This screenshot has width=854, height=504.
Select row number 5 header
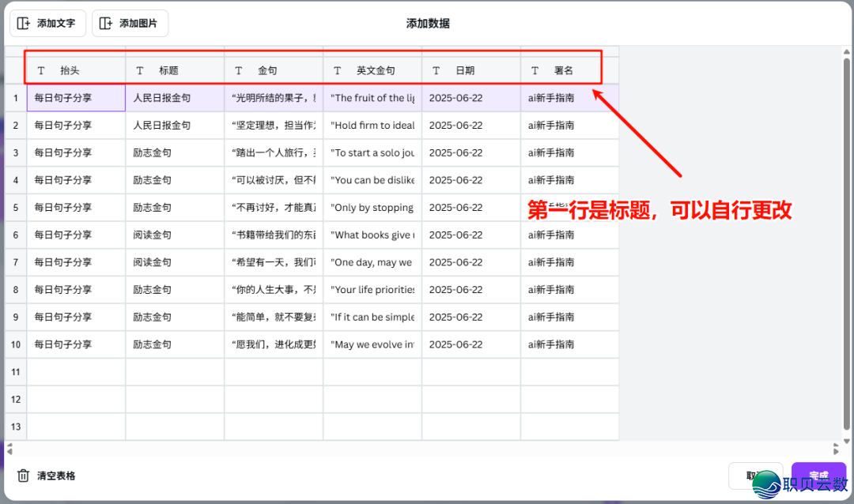pyautogui.click(x=15, y=208)
